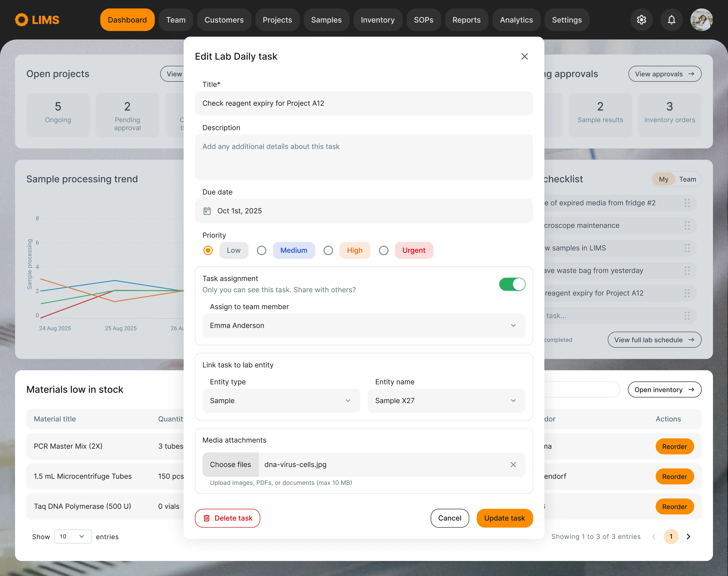
Task: Grab drag handle for microscope maintenance task
Action: click(x=687, y=225)
